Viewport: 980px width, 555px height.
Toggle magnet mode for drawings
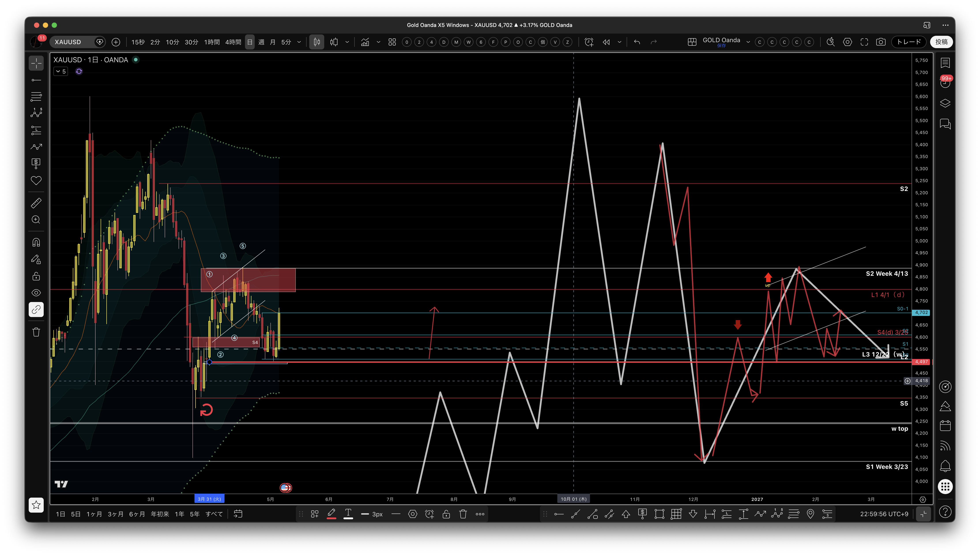click(36, 242)
